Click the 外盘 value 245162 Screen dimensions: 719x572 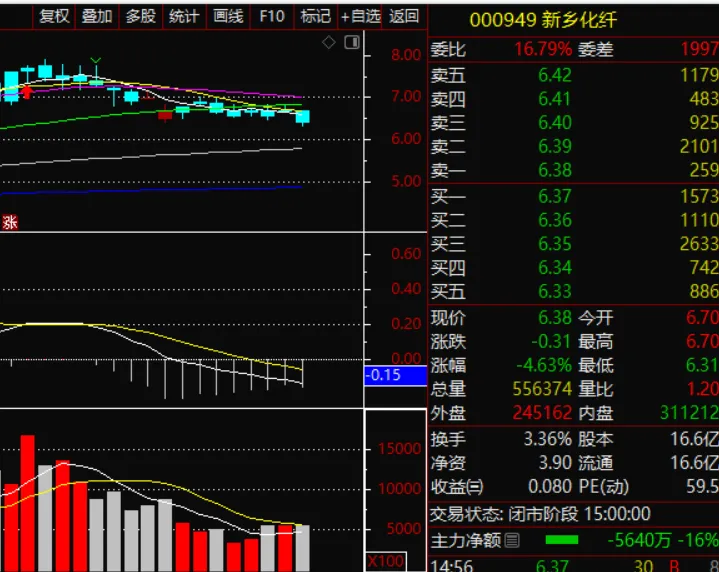[542, 413]
